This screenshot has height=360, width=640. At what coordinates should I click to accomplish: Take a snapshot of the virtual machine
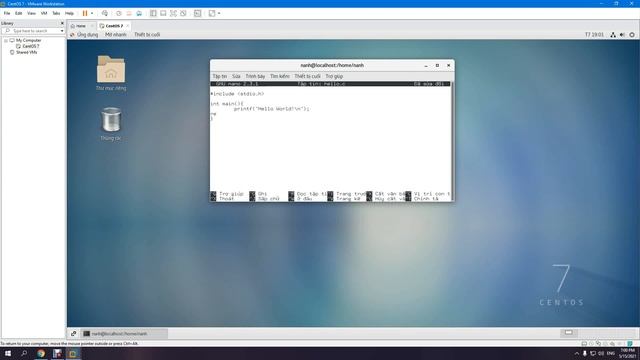(x=119, y=13)
